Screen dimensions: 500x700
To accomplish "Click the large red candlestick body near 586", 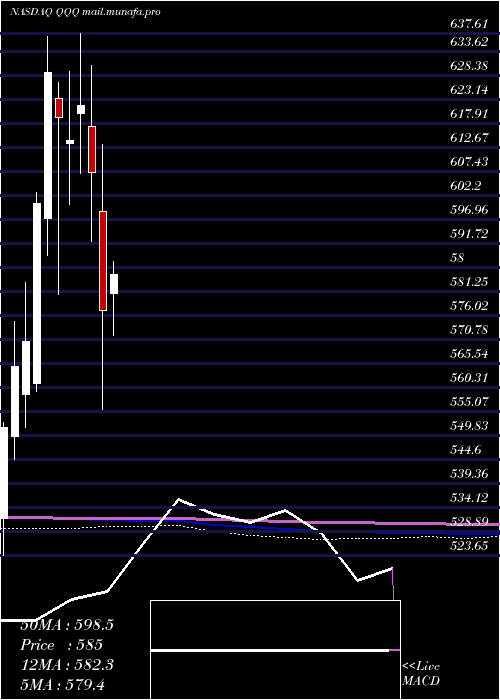I will [103, 261].
